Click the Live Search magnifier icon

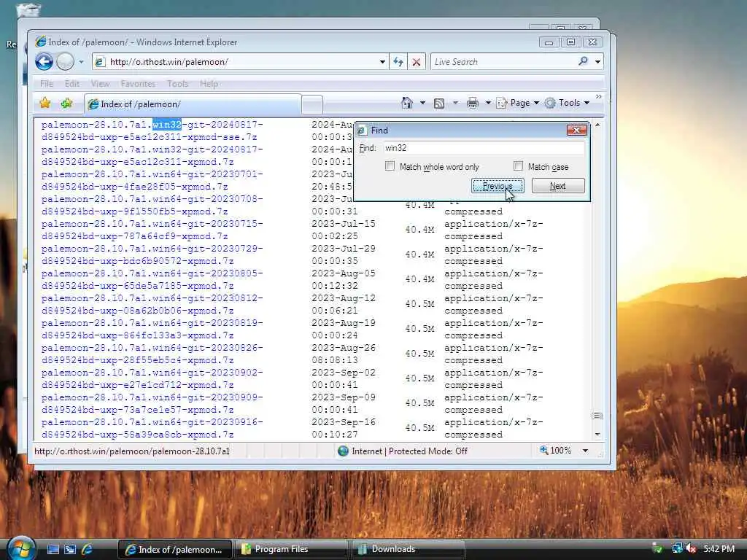tap(584, 61)
